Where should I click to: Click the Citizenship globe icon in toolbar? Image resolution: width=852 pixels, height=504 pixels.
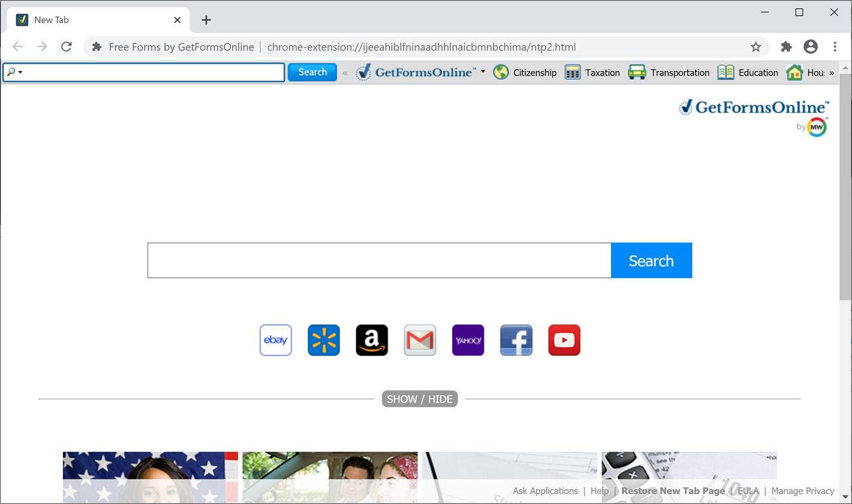point(501,72)
